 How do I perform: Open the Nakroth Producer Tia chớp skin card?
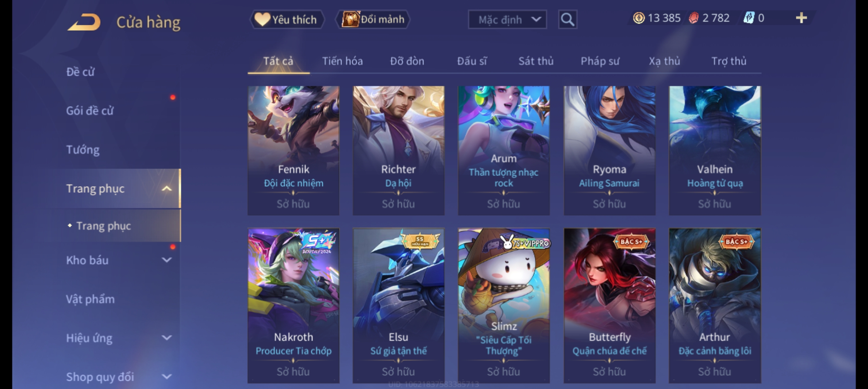293,305
